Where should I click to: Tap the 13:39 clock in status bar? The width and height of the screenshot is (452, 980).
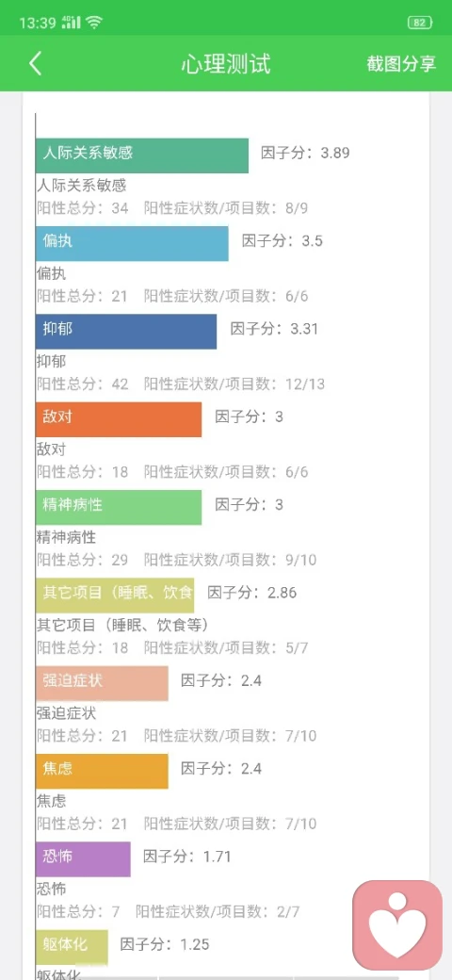38,24
